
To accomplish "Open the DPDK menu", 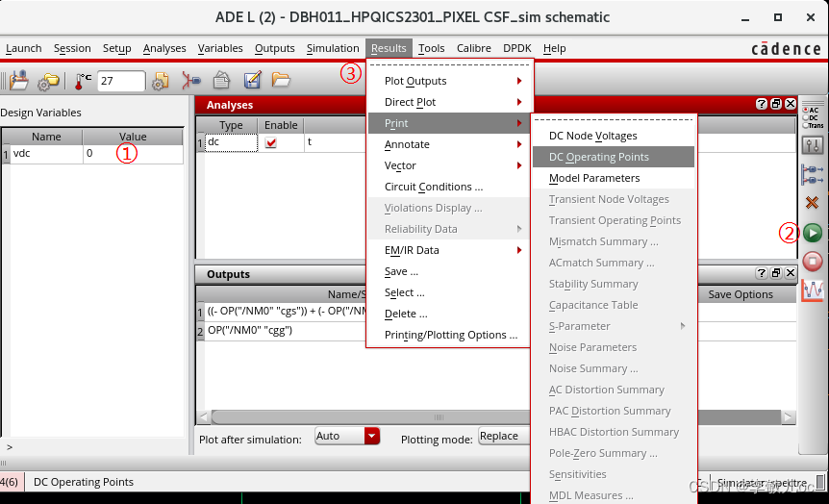I will (517, 48).
